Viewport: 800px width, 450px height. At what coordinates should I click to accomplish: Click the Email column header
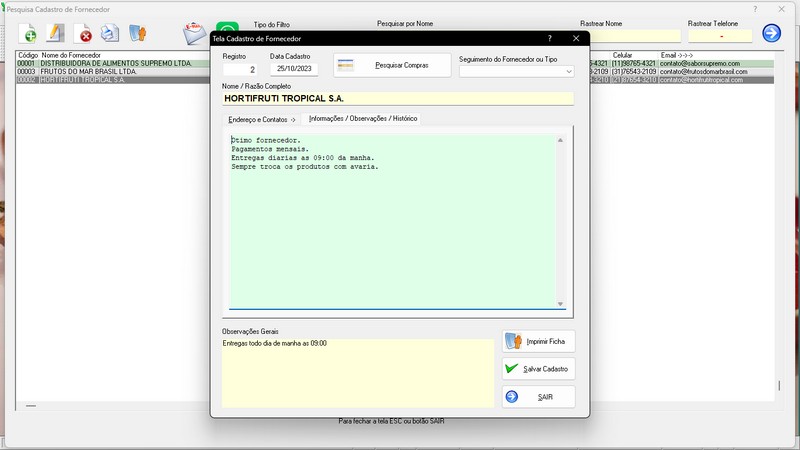[676, 55]
